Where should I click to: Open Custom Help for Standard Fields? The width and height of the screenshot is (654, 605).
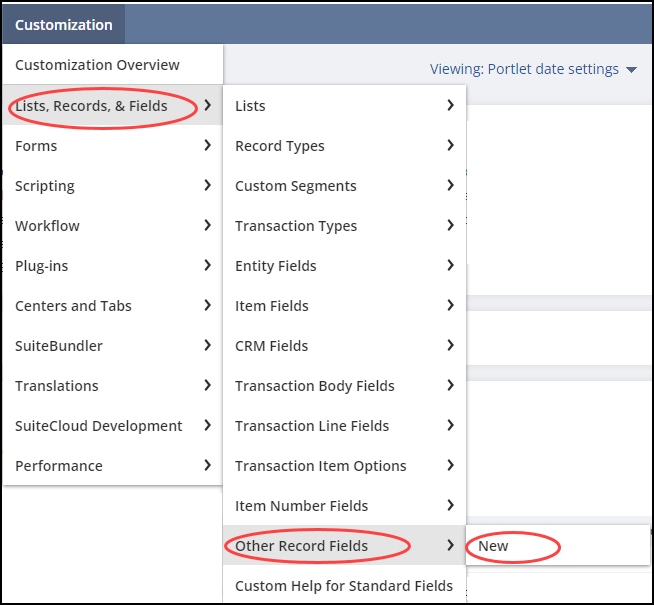[x=344, y=586]
